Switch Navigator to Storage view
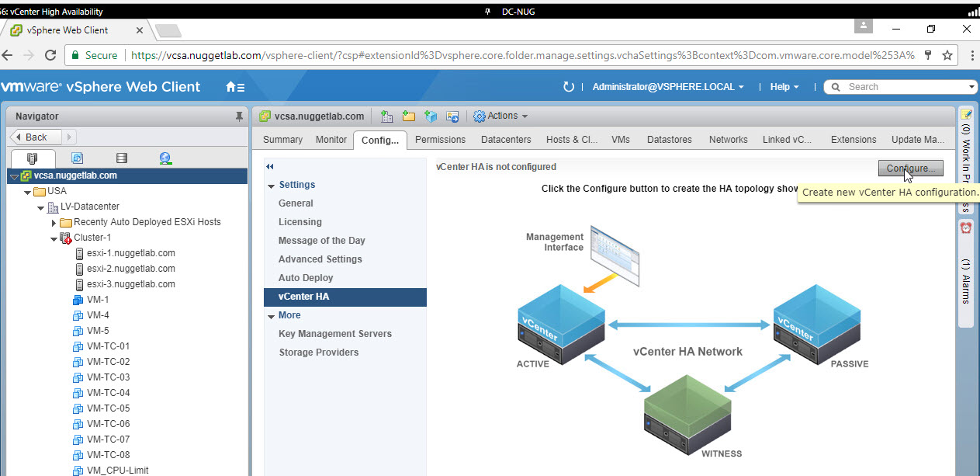The image size is (980, 476). click(x=121, y=158)
